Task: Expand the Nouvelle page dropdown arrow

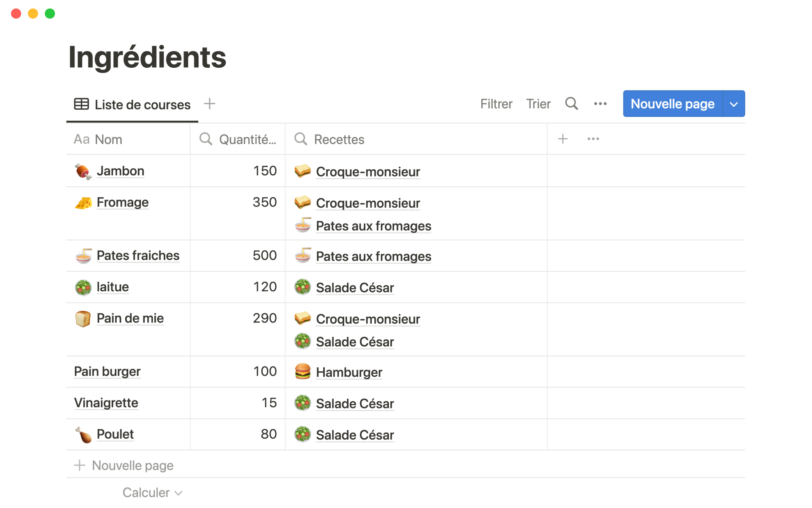Action: pyautogui.click(x=734, y=104)
